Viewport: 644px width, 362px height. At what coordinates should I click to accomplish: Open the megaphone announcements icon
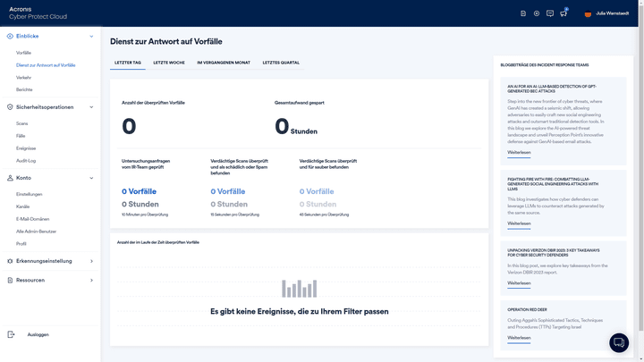click(x=563, y=13)
